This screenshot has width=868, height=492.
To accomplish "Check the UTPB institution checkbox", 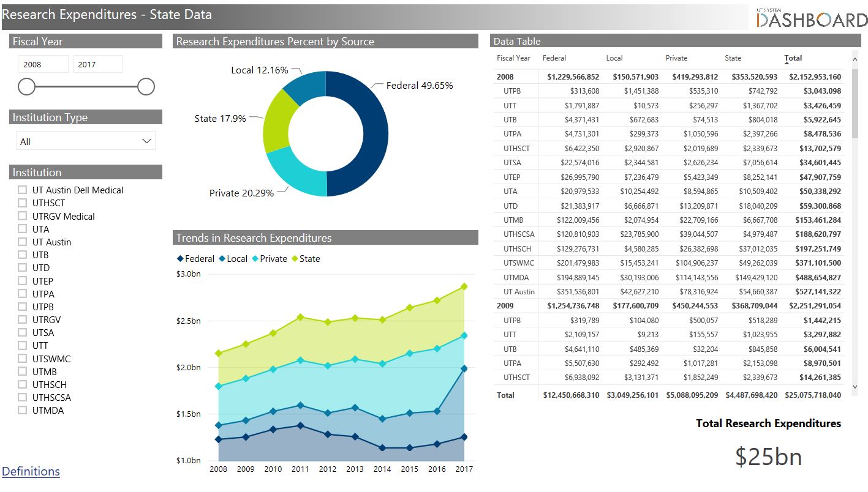I will click(x=22, y=307).
